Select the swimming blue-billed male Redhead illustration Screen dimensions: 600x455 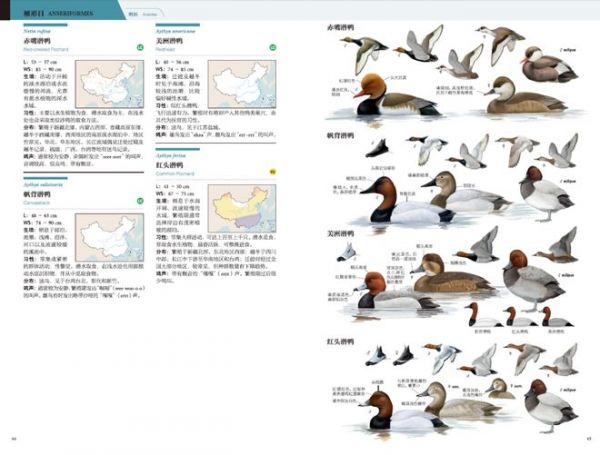396,292
